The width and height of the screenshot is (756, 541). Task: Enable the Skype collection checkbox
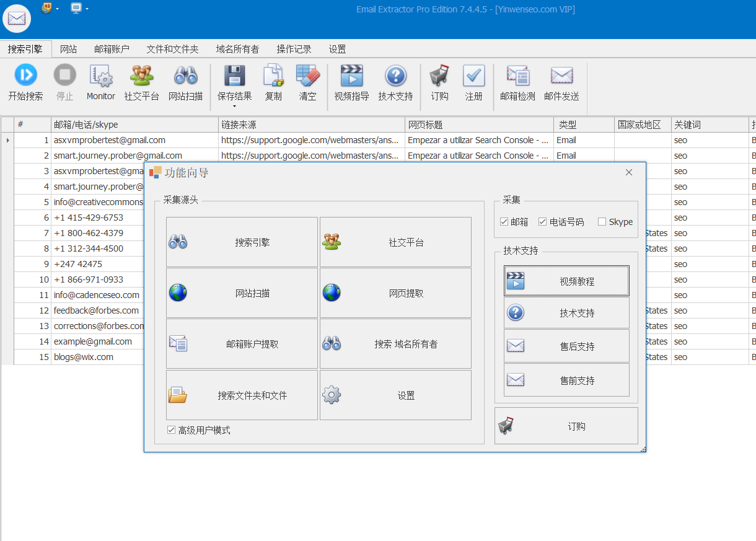(602, 222)
